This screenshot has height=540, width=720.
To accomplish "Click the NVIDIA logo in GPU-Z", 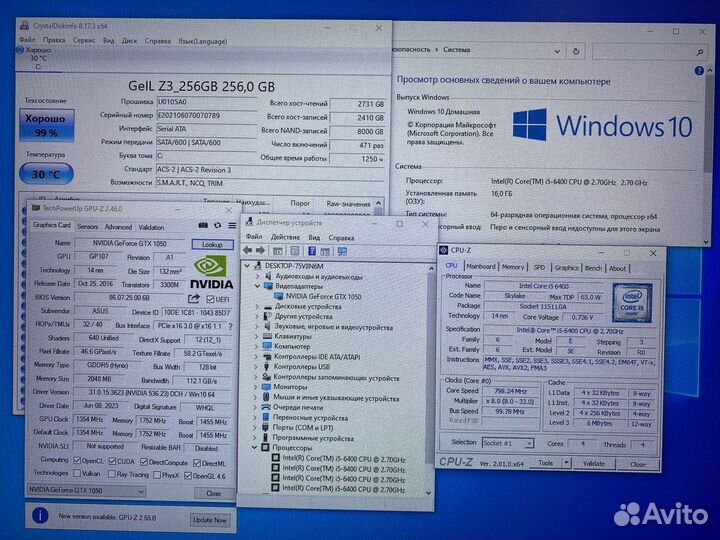I will pyautogui.click(x=212, y=273).
